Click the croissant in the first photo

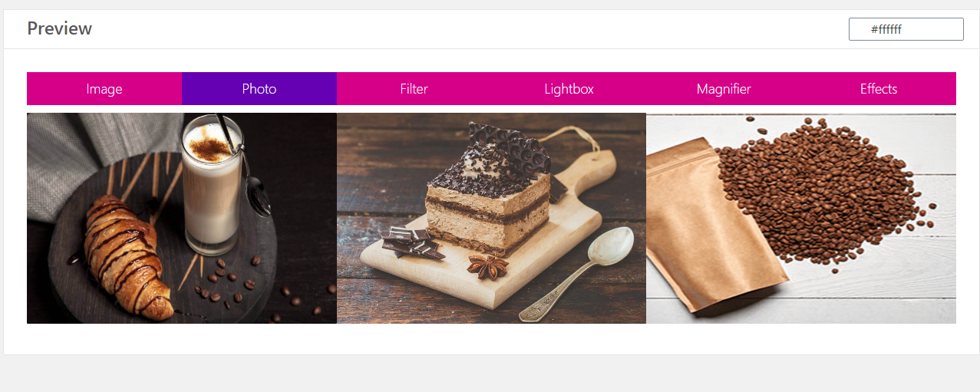tap(130, 258)
